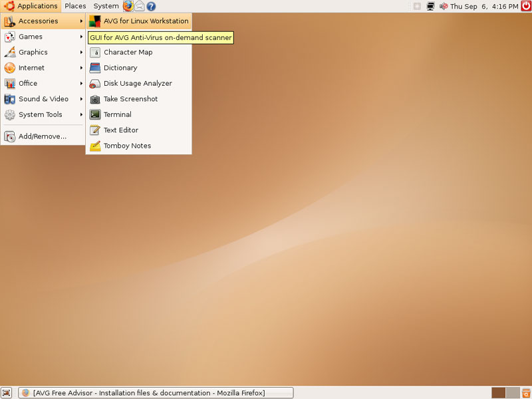Open the Internet category
532x399 pixels.
coord(43,68)
